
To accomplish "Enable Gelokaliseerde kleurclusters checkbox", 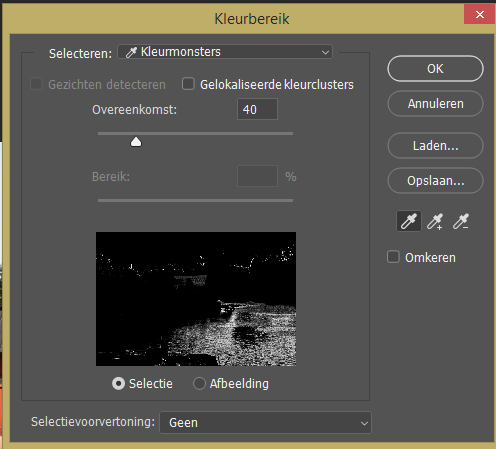I will [188, 84].
